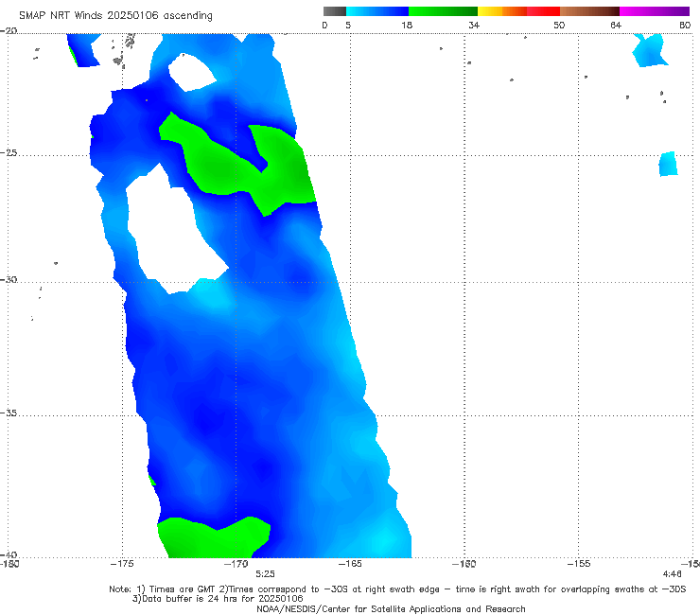Viewport: 700px width, 615px height.
Task: Click the 'Data buffer is 24 hrs' note
Action: click(218, 599)
